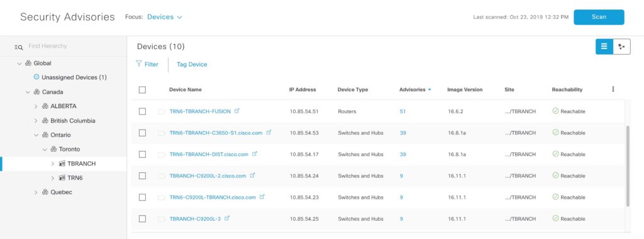Select checkbox for TBRANCH-C9200L-2.cisco.com row
This screenshot has width=644, height=239.
tap(142, 175)
